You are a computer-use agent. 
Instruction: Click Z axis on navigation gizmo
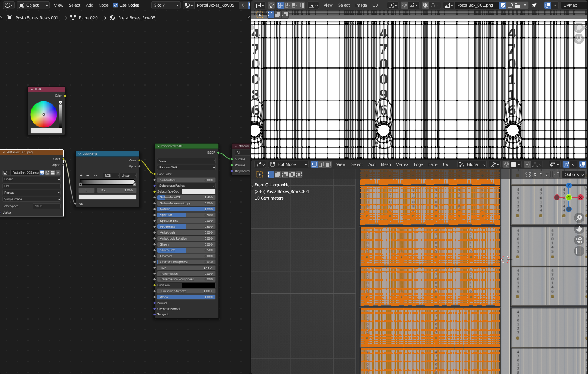point(569,186)
